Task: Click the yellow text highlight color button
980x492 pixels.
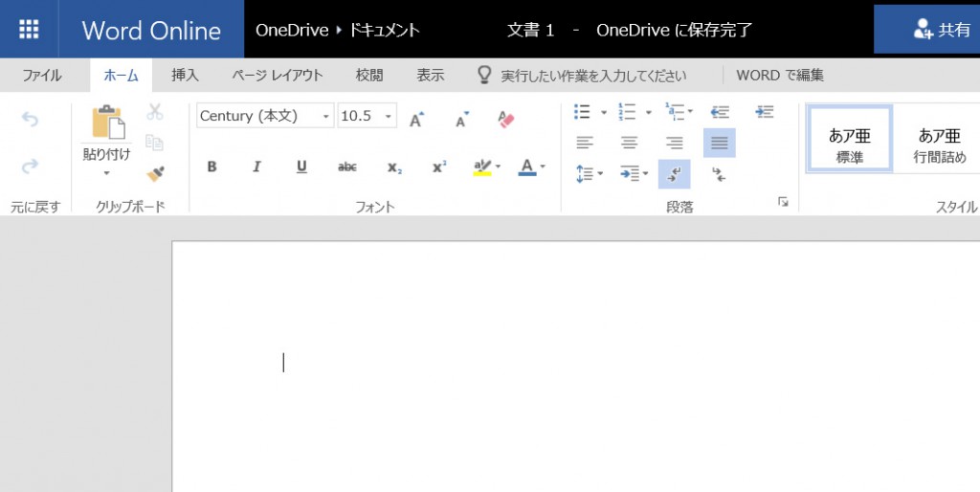Action: tap(482, 167)
